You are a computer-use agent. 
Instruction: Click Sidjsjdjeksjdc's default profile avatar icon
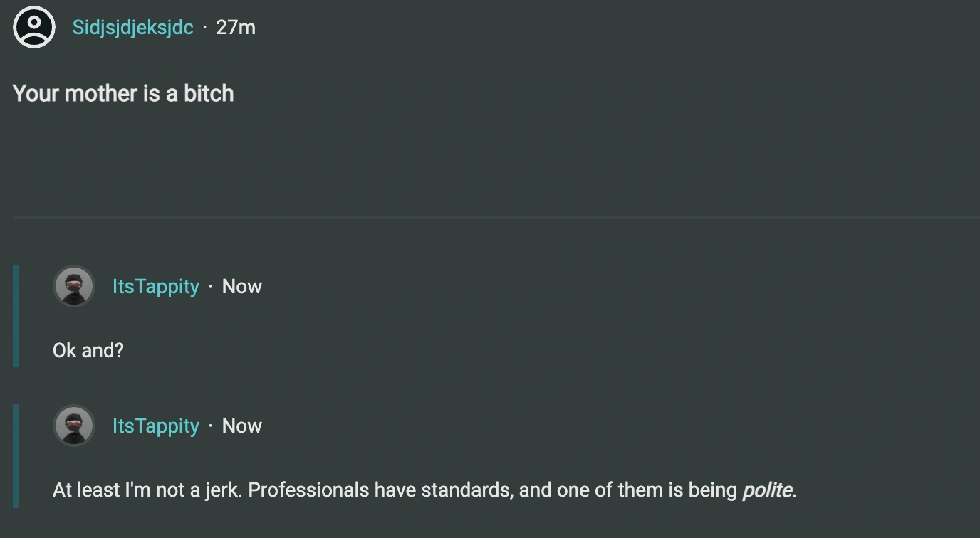[34, 27]
